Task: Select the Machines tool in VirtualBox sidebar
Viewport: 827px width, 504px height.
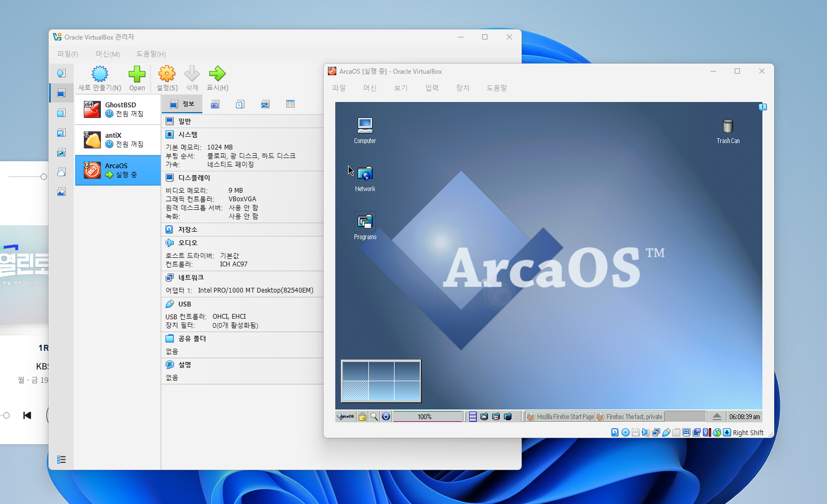Action: tap(61, 93)
